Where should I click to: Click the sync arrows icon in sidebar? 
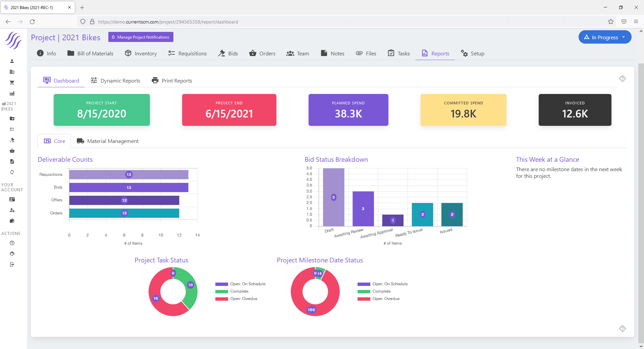pos(12,172)
